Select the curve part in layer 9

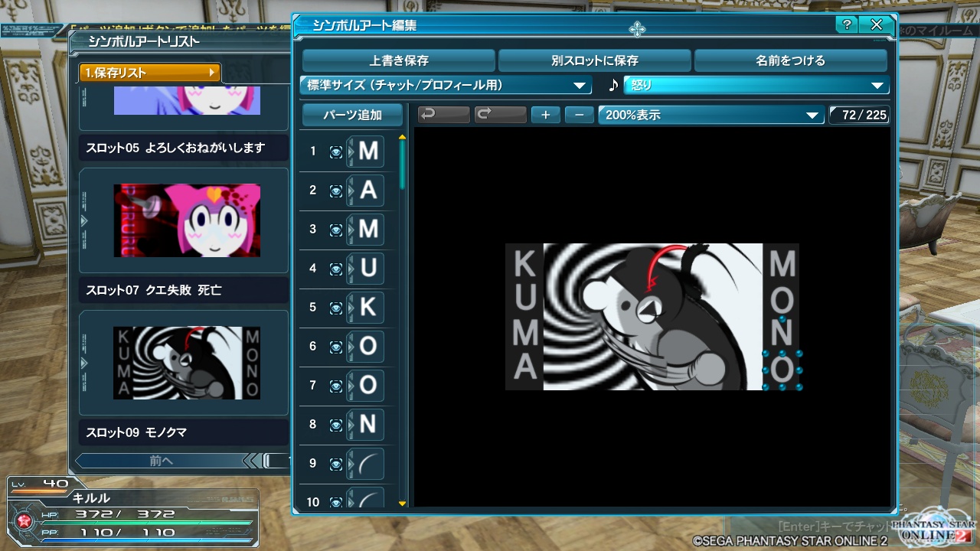[368, 464]
